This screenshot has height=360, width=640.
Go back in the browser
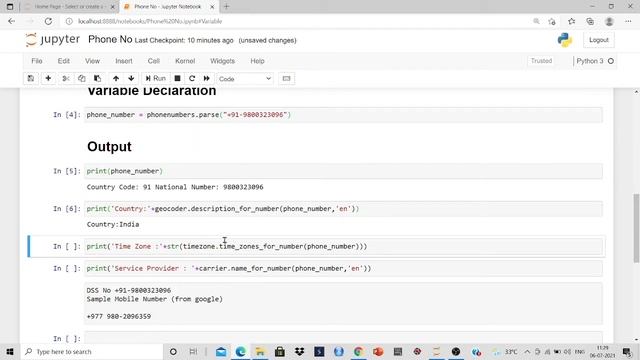(x=11, y=21)
